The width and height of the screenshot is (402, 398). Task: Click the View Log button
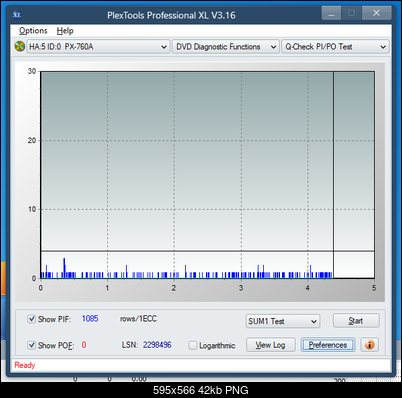pyautogui.click(x=270, y=345)
